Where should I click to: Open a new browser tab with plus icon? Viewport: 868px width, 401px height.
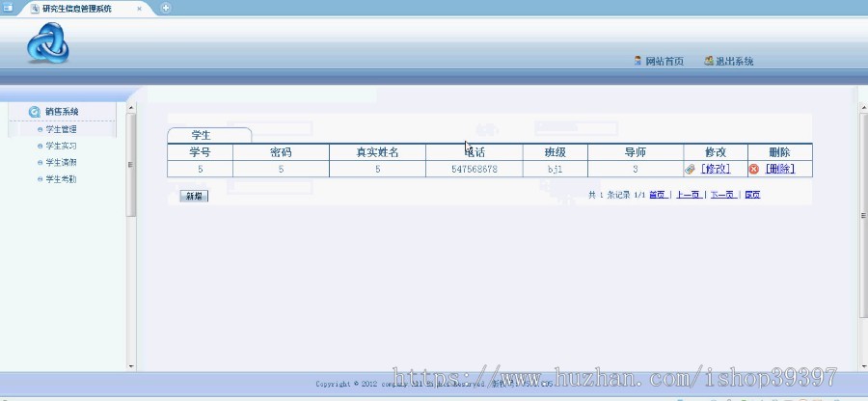[x=166, y=8]
